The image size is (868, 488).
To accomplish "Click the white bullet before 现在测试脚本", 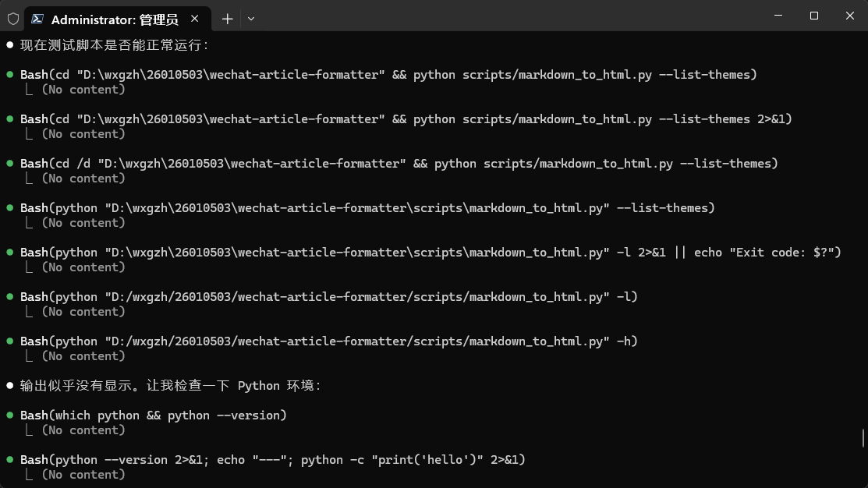I will click(x=10, y=44).
